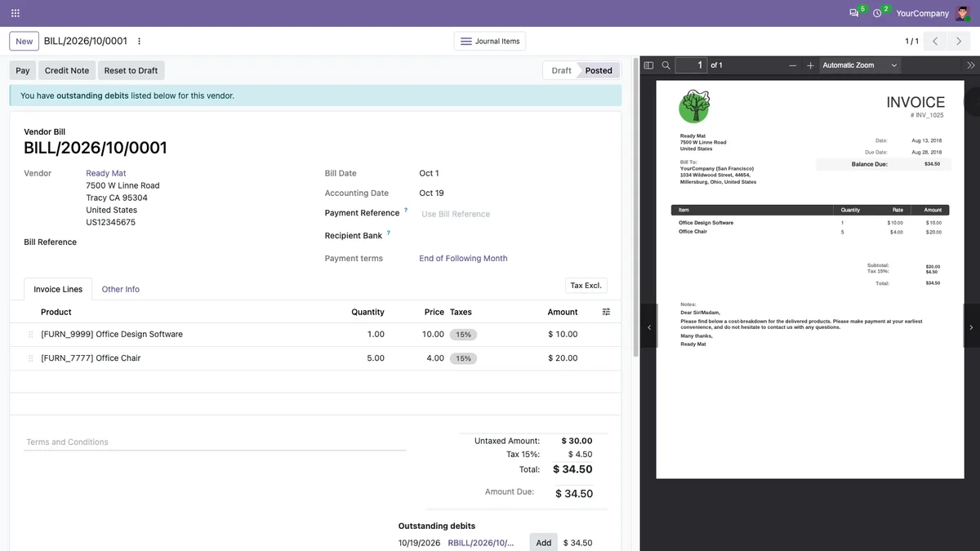Open the Automatic Zoom dropdown
This screenshot has height=551, width=980.
[x=860, y=65]
